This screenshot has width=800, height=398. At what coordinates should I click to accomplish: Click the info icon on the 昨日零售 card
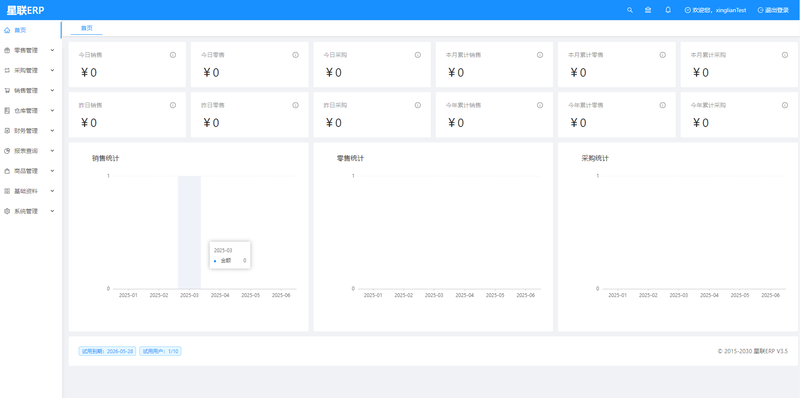click(x=295, y=105)
